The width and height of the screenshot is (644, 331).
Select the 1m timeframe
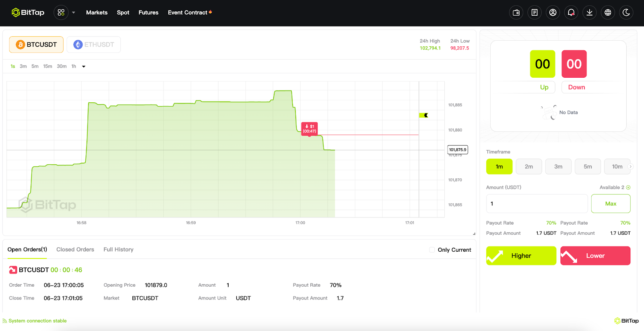point(499,167)
